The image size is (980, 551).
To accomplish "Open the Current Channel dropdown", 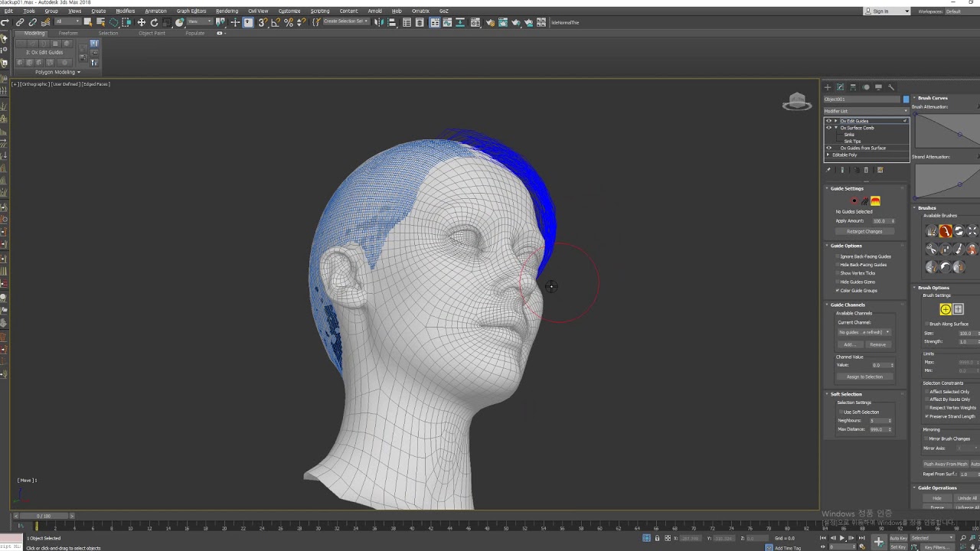I will click(x=864, y=332).
